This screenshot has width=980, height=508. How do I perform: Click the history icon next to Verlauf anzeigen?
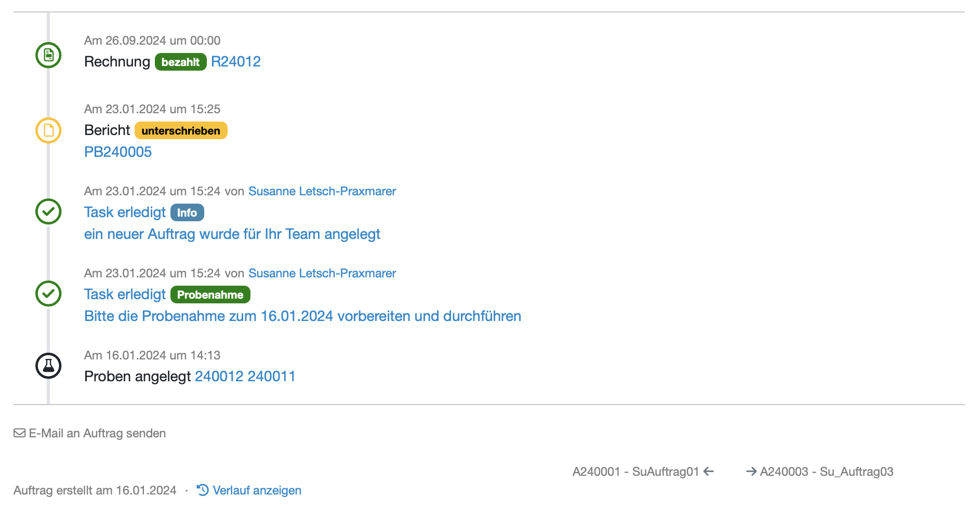[202, 489]
